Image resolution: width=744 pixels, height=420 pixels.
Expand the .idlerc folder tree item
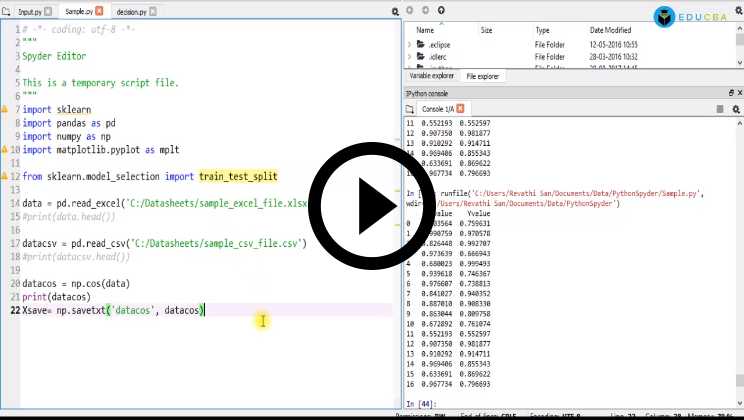(410, 58)
